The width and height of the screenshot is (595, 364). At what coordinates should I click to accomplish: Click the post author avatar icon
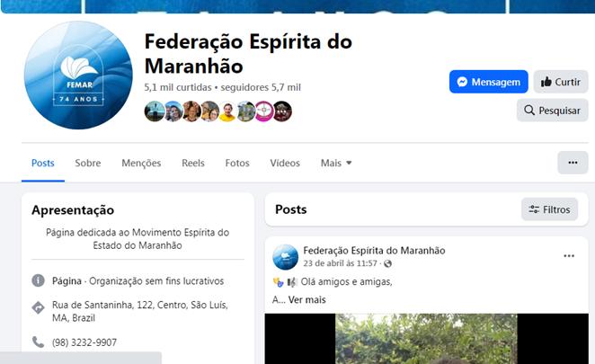(x=285, y=257)
